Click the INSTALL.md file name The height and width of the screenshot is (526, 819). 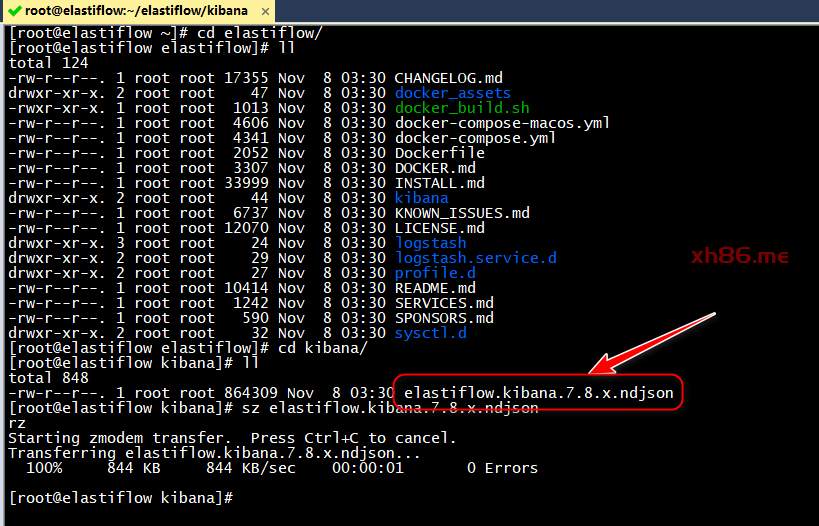point(439,183)
